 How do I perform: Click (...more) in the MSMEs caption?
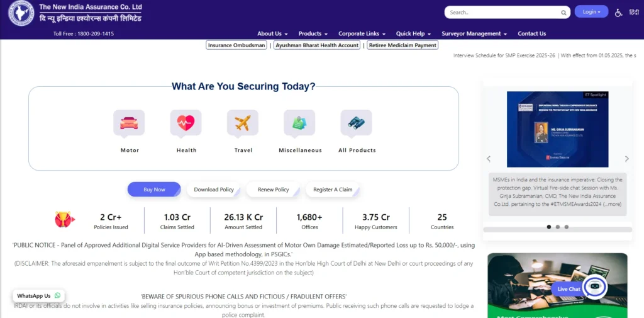tap(612, 204)
